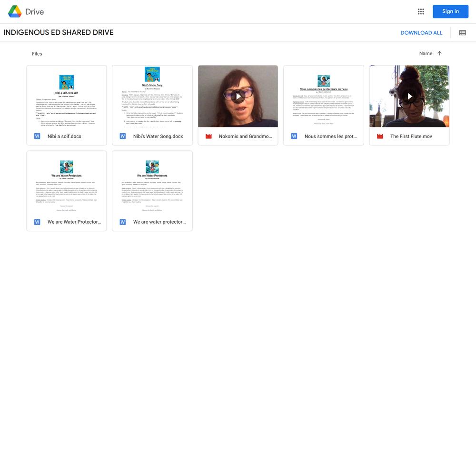Select the Nous sommes les prot... file name
Image resolution: width=476 pixels, height=476 pixels.
tap(331, 136)
